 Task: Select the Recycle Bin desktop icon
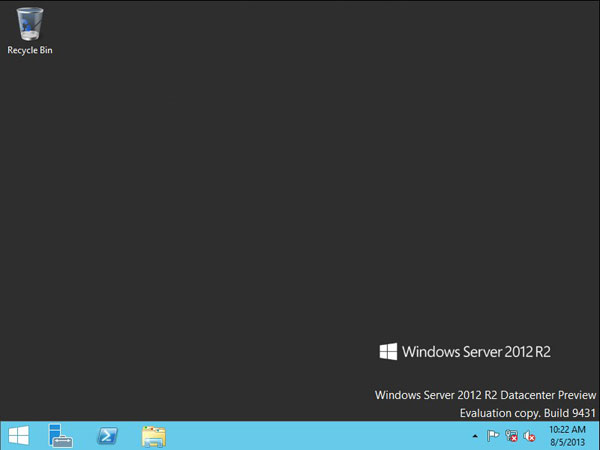[30, 31]
